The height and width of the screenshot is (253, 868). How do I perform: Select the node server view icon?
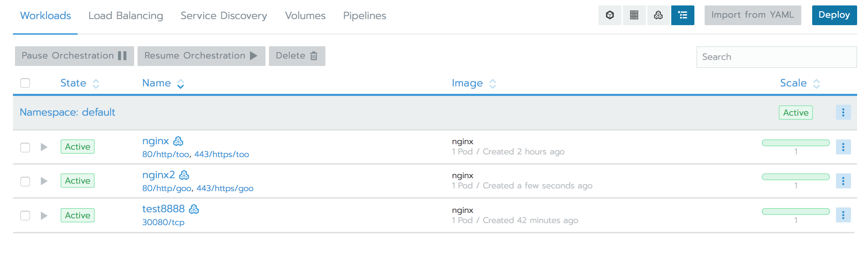tap(634, 15)
